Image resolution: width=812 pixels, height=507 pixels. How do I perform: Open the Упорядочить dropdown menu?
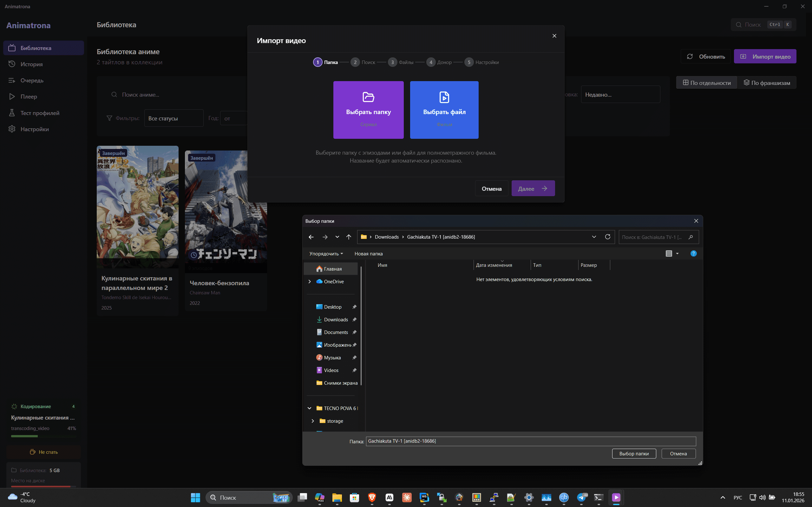point(326,254)
